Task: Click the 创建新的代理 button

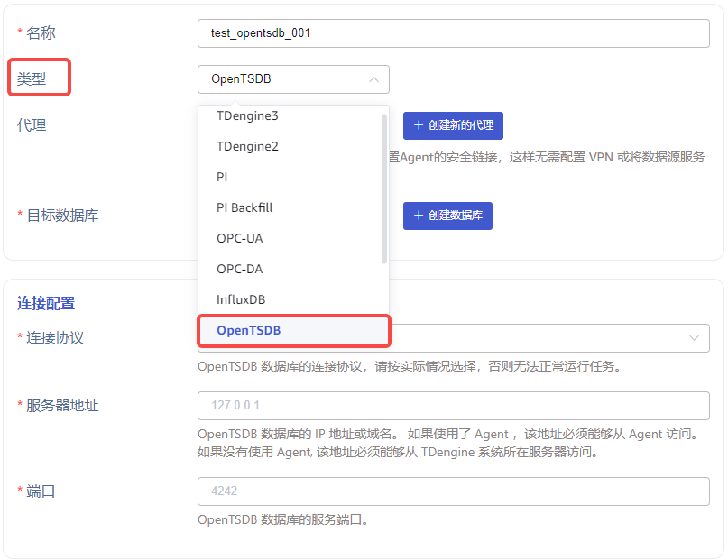Action: 452,125
